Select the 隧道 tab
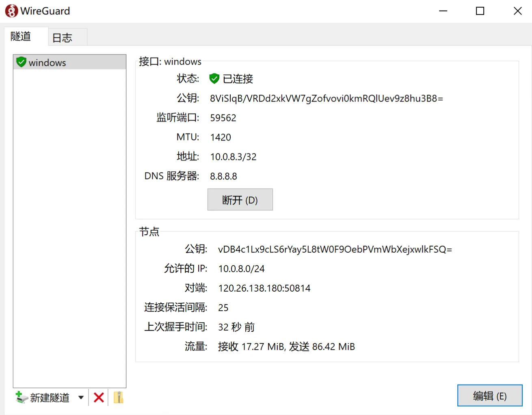This screenshot has width=532, height=415. [21, 37]
